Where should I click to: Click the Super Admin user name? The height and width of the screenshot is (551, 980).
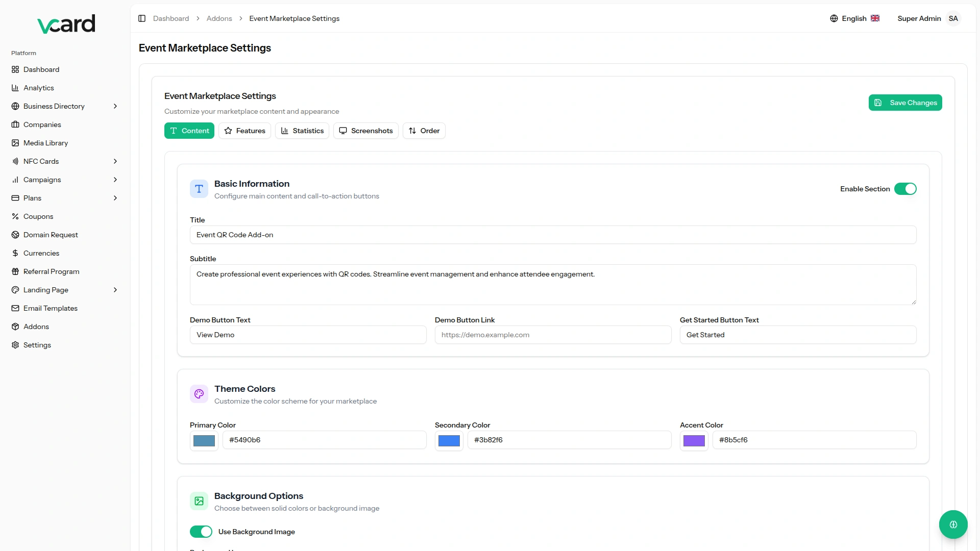(919, 18)
